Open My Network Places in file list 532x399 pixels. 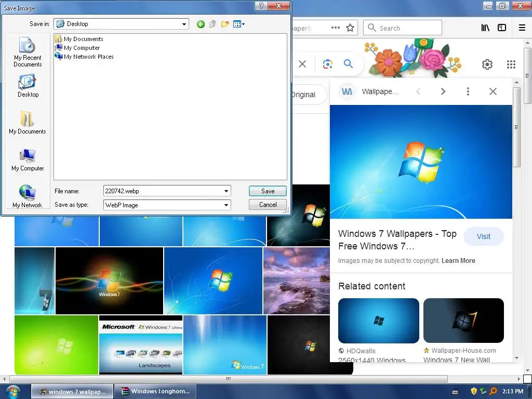point(84,56)
